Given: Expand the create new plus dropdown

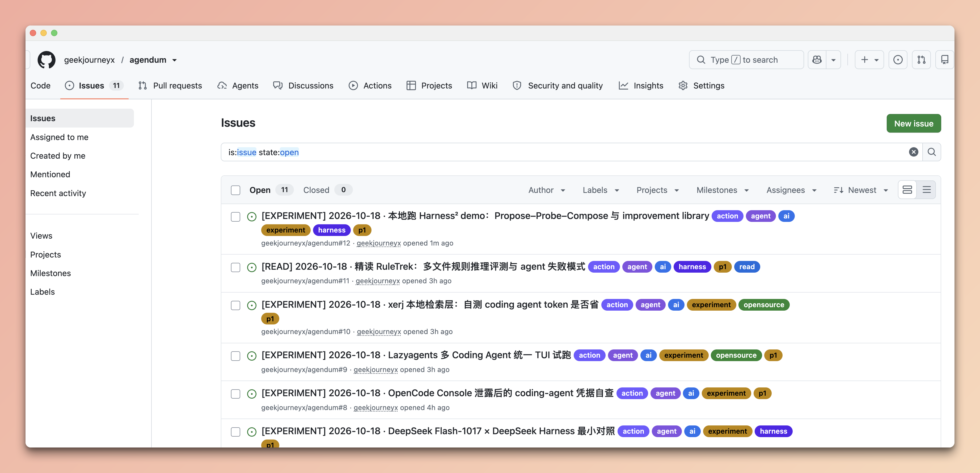Looking at the screenshot, I should [869, 60].
